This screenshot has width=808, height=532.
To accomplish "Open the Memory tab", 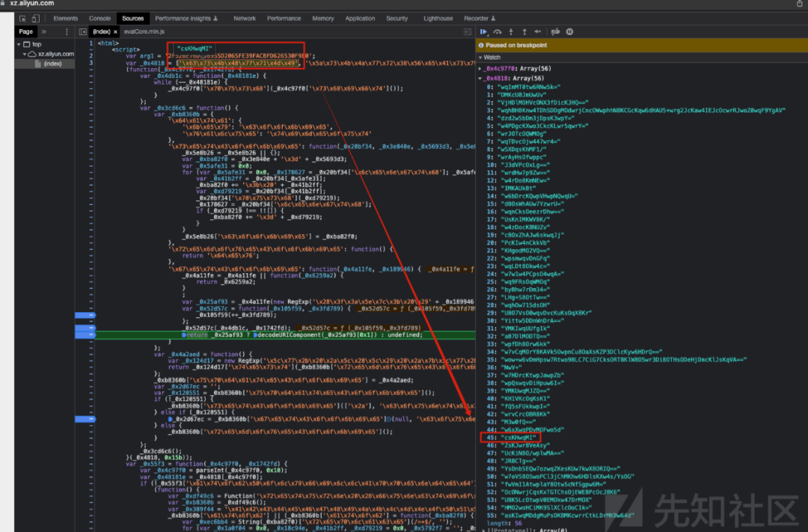I will (x=323, y=19).
